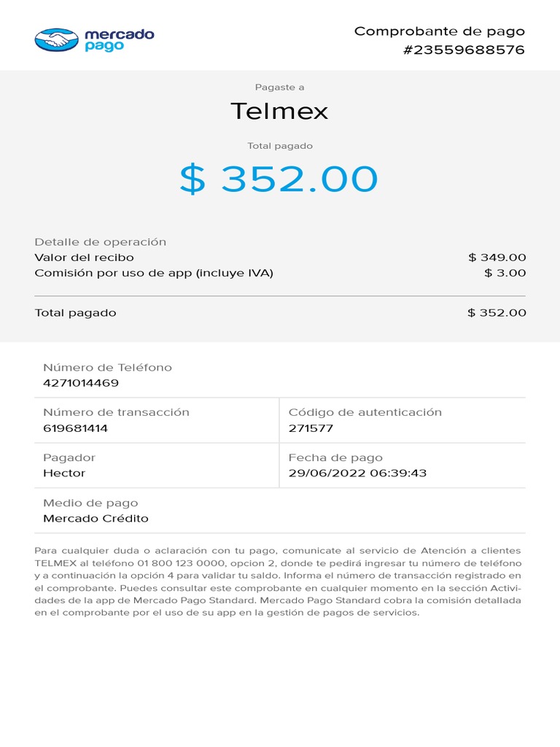Click the Comisión por uso de app line
Screen dimensions: 560x747
click(x=154, y=274)
